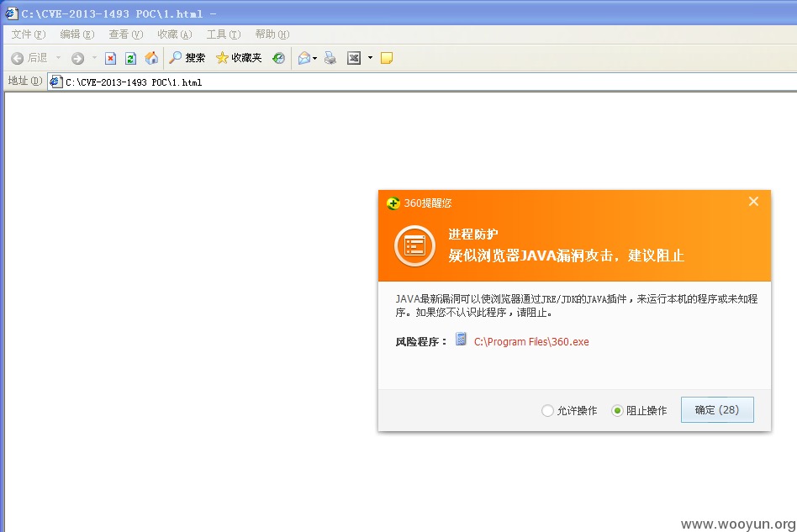Confirm with the 确定 (28) button

tap(717, 410)
